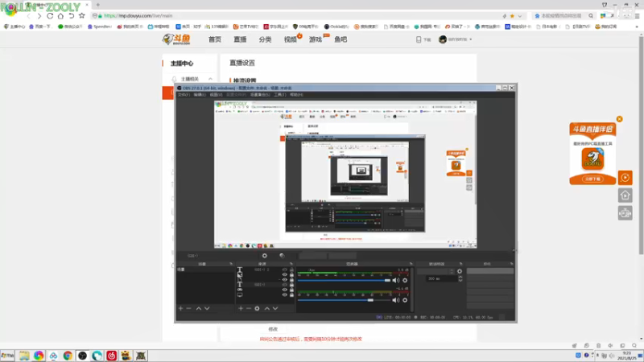Decrease transition duration 300 ms with down arrow
Image resolution: width=644 pixels, height=362 pixels.
tap(460, 280)
